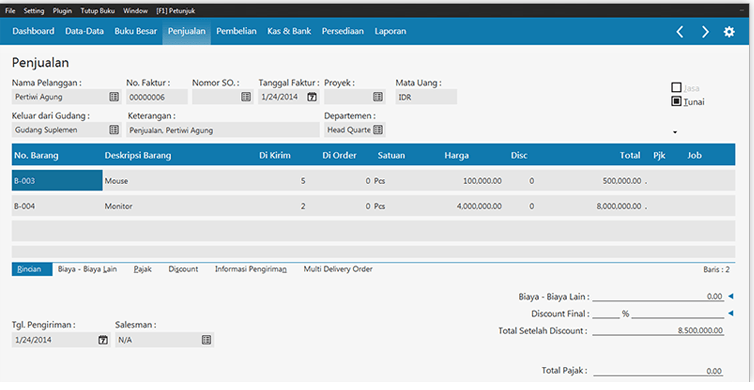Select the Penjualan module tab
754x390 pixels.
point(187,31)
